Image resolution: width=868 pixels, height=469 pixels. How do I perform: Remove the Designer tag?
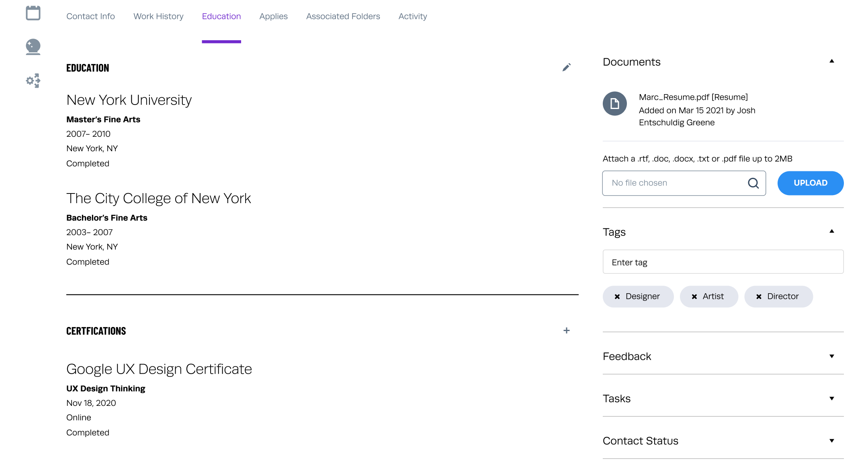pos(617,297)
